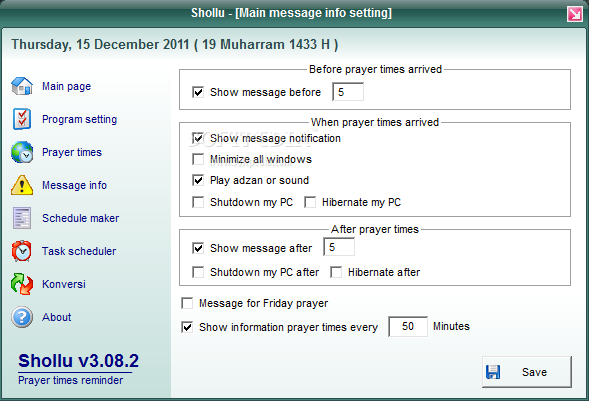
Task: Click the floppy disk icon on Save
Action: click(x=493, y=372)
